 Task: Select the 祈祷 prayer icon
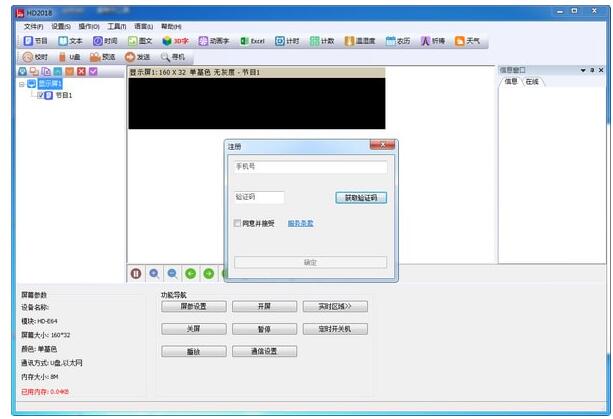pyautogui.click(x=432, y=41)
